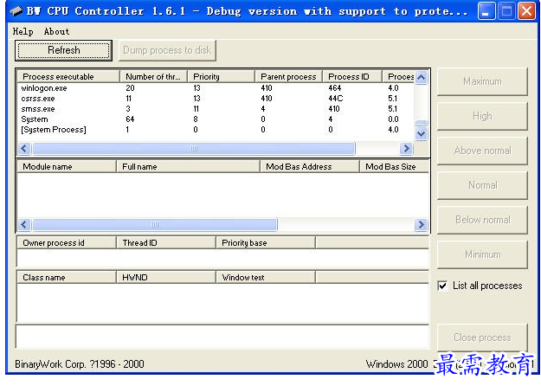The width and height of the screenshot is (541, 392).
Task: Click the process list scroll down arrow
Action: pyautogui.click(x=421, y=134)
